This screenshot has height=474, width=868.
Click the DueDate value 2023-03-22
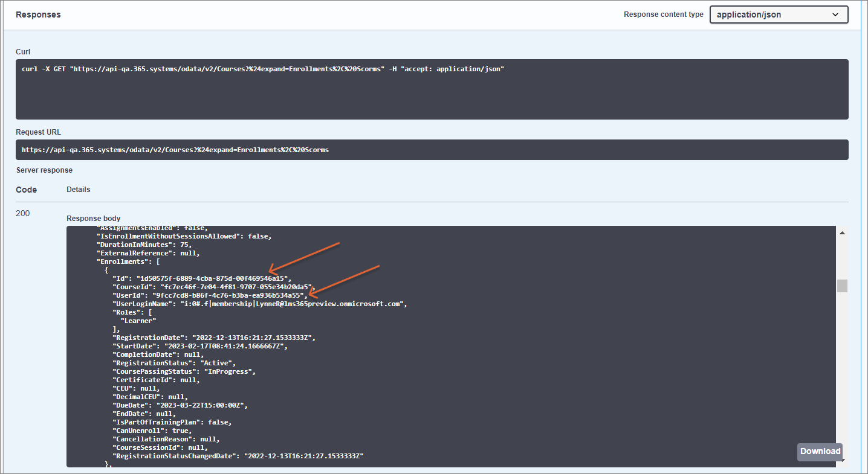point(202,405)
